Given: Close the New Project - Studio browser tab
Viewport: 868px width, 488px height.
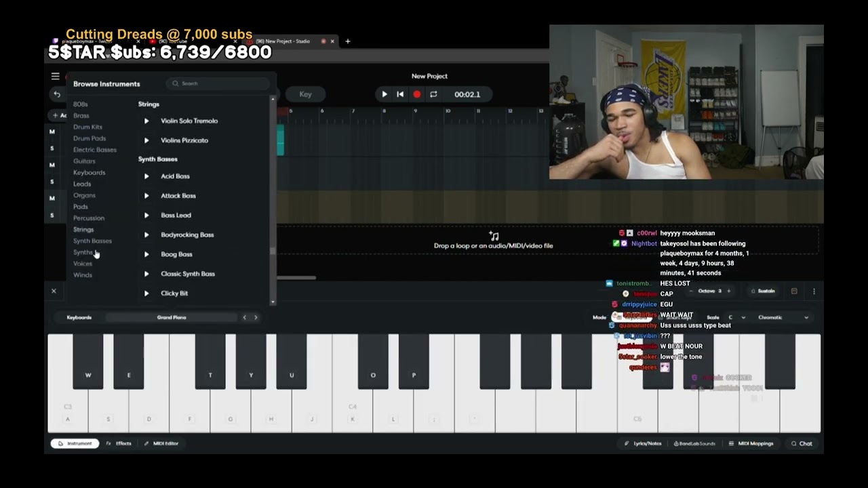Looking at the screenshot, I should [x=332, y=41].
